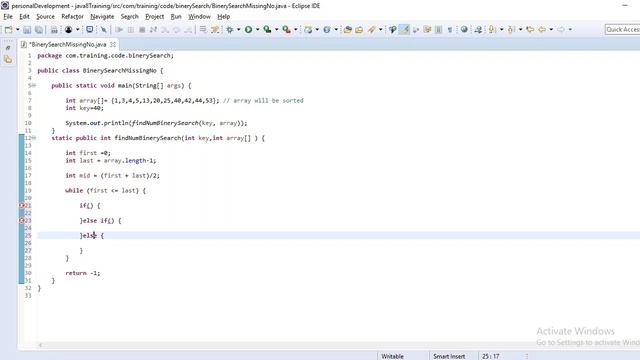Image resolution: width=640 pixels, height=360 pixels.
Task: Open the Next Annotation dropdown arrow
Action: point(502,29)
